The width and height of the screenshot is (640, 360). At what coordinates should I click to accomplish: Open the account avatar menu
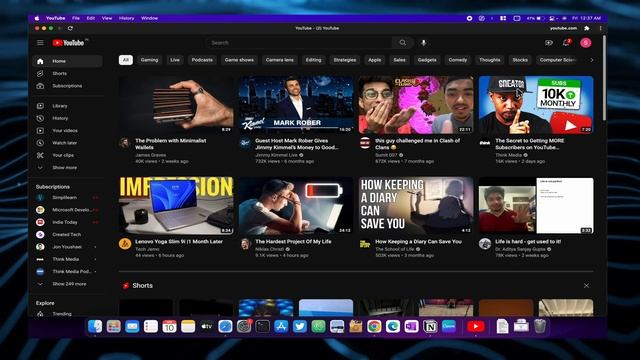pyautogui.click(x=586, y=42)
